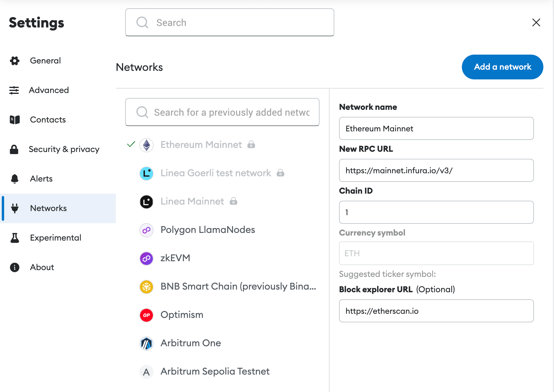
Task: Open Experimental settings flask icon
Action: click(14, 238)
